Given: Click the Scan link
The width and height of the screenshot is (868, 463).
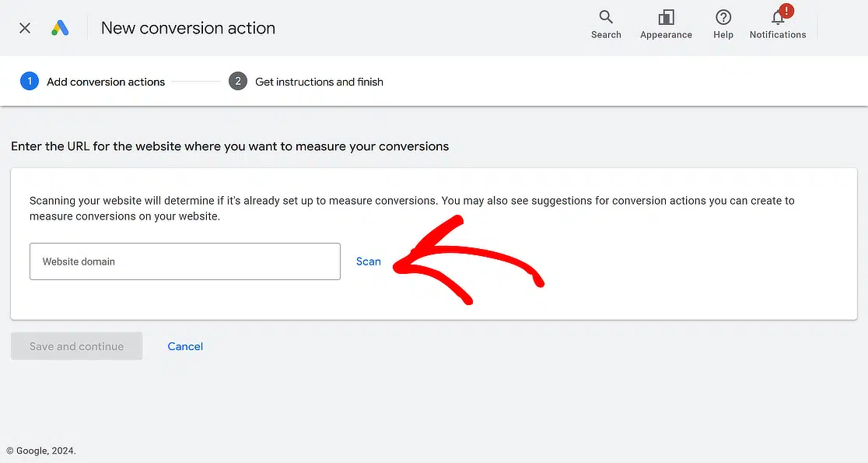Looking at the screenshot, I should pyautogui.click(x=368, y=261).
